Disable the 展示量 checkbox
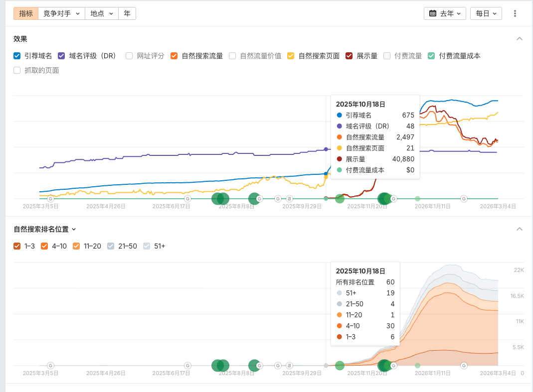 point(348,56)
